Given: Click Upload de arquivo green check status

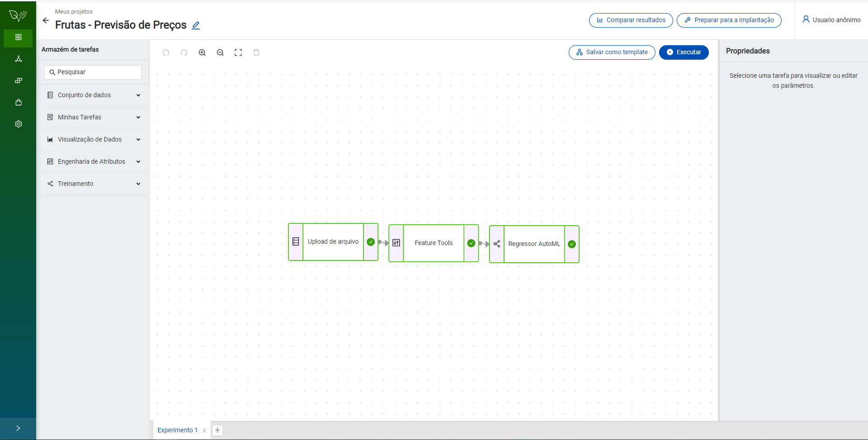Looking at the screenshot, I should pos(371,242).
